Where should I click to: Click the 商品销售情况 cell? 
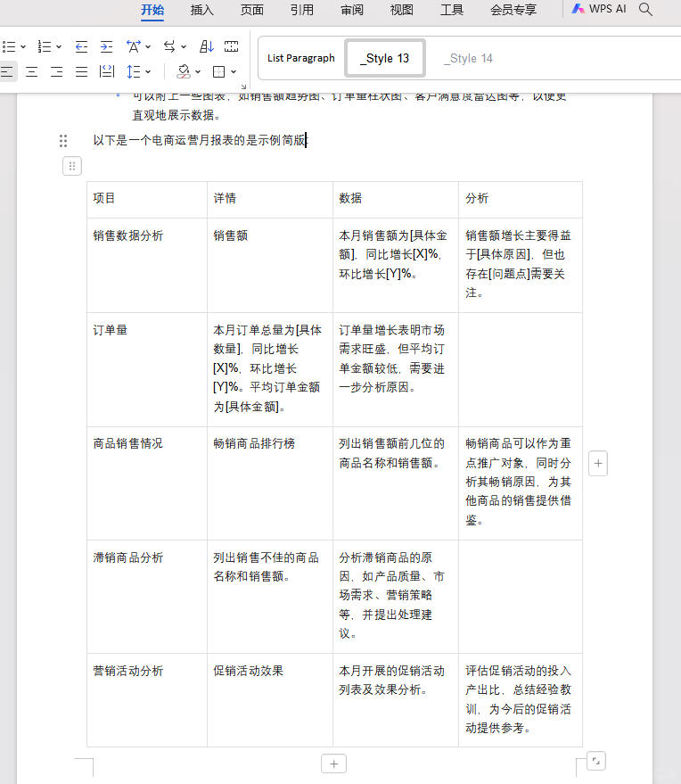pyautogui.click(x=147, y=483)
